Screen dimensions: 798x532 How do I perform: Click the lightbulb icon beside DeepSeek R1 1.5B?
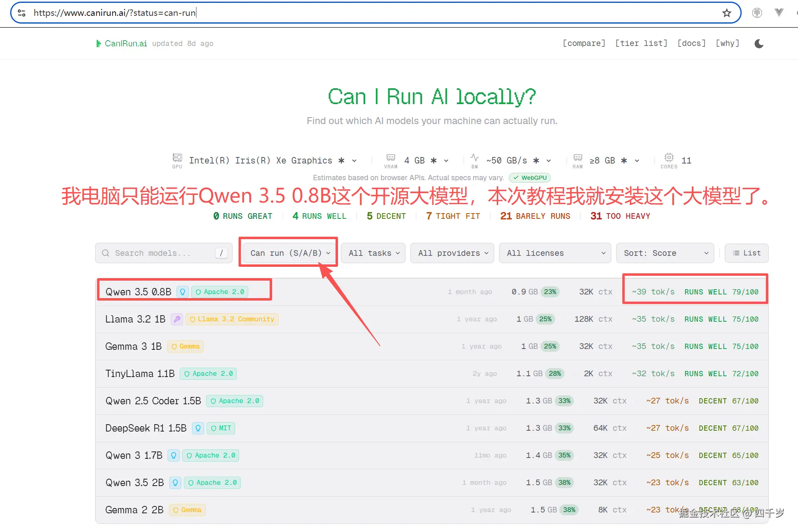(x=198, y=428)
